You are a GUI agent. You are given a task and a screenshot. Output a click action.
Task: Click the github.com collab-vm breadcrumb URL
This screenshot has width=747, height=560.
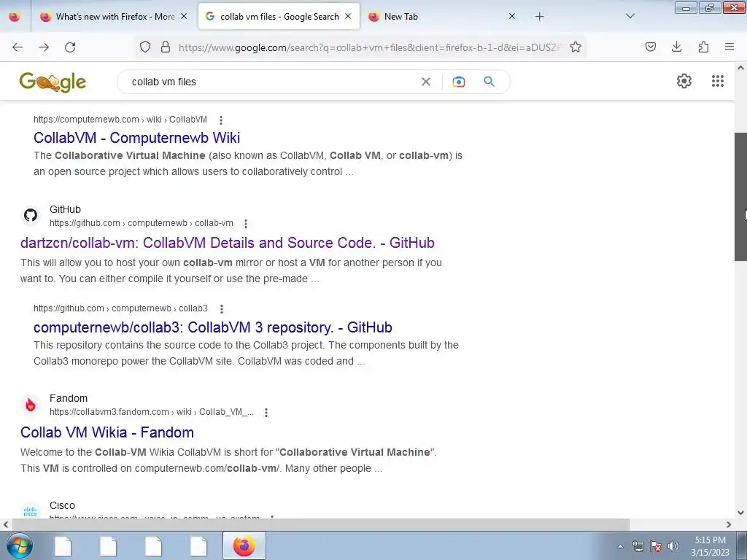[x=142, y=223]
